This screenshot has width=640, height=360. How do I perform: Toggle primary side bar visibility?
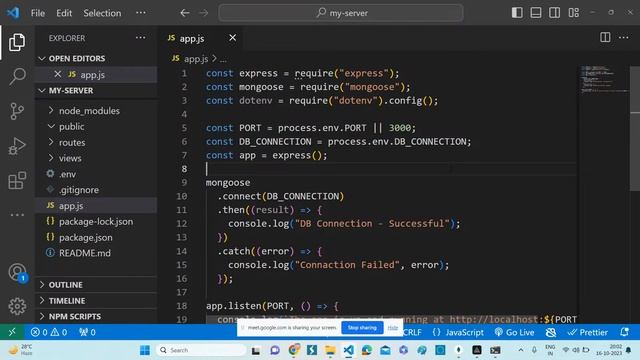coord(517,13)
